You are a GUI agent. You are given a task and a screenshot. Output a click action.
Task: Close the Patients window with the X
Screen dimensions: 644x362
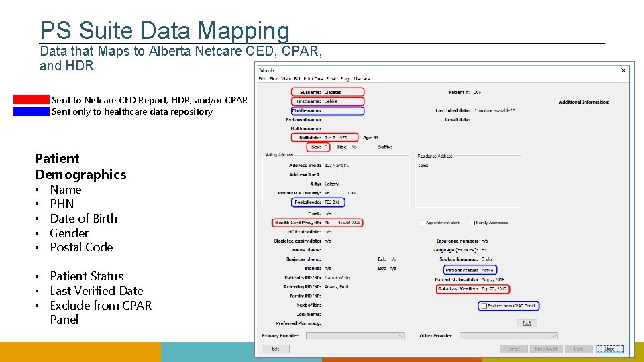[623, 70]
